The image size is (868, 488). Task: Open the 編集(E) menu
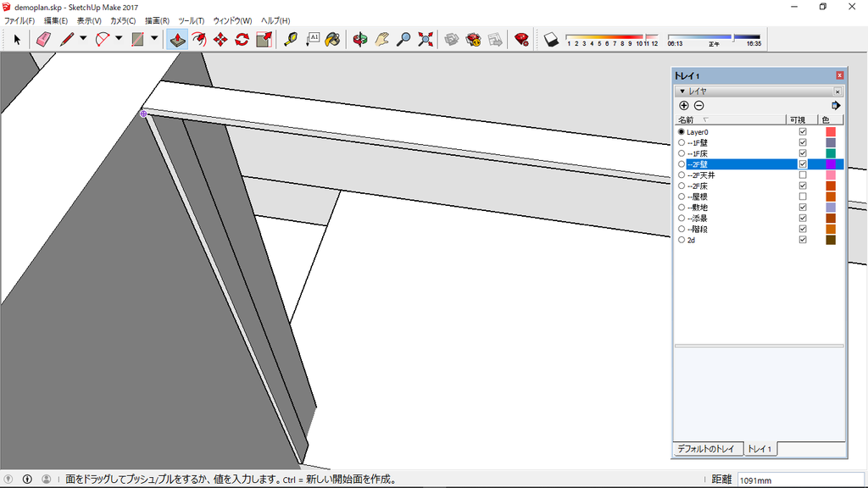tap(55, 20)
